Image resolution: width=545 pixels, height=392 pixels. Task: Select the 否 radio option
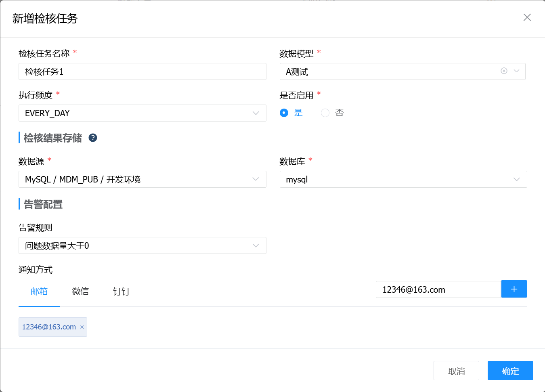(x=325, y=113)
